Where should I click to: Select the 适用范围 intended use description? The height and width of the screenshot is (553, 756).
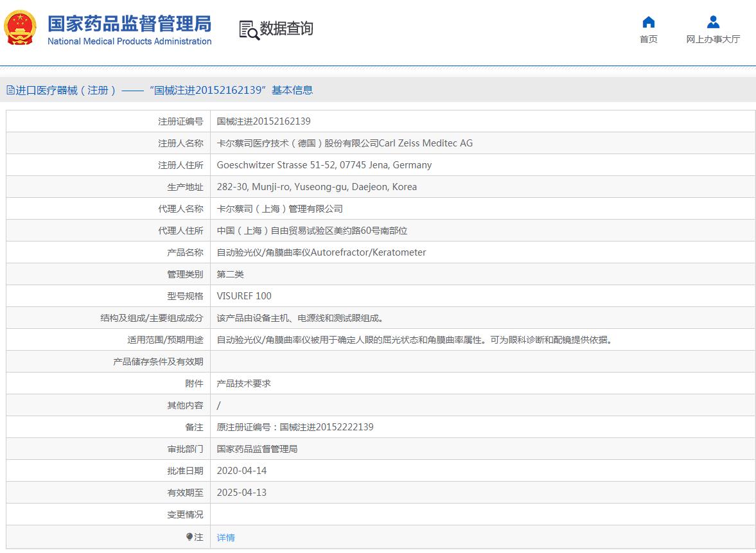click(x=415, y=340)
